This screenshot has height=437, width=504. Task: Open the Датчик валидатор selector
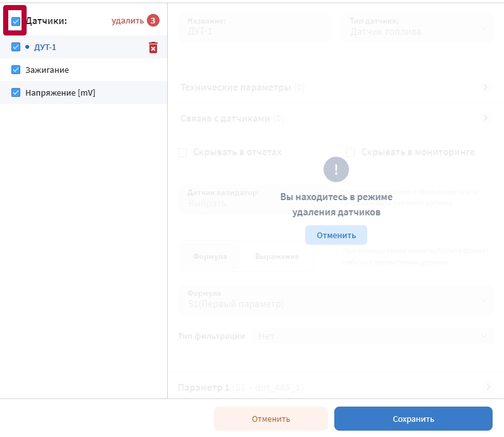point(255,199)
